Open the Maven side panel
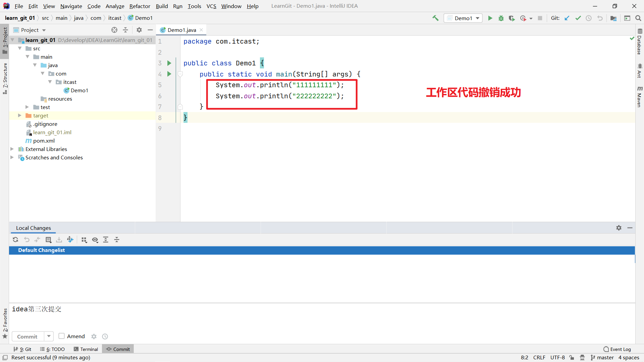Image resolution: width=644 pixels, height=362 pixels. pos(639,97)
